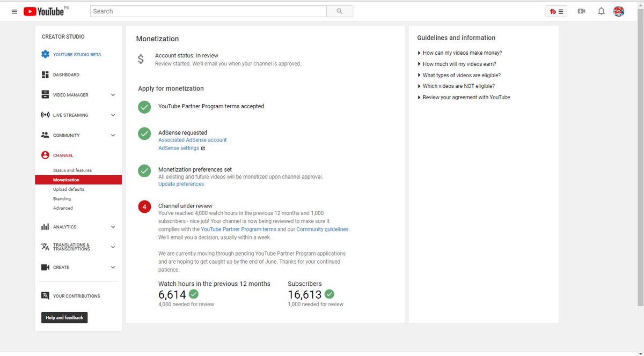Open the Dashboard menu label

66,75
